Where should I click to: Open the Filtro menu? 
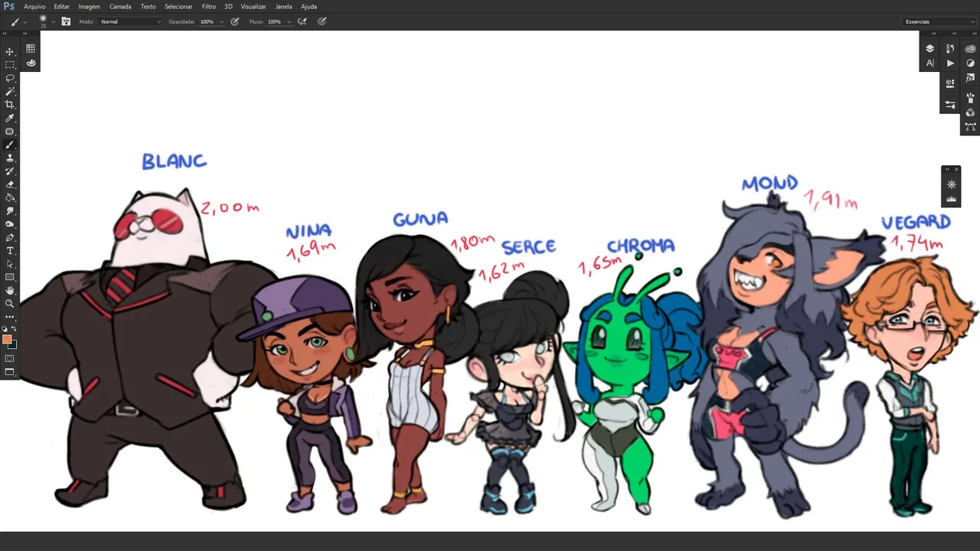point(208,6)
